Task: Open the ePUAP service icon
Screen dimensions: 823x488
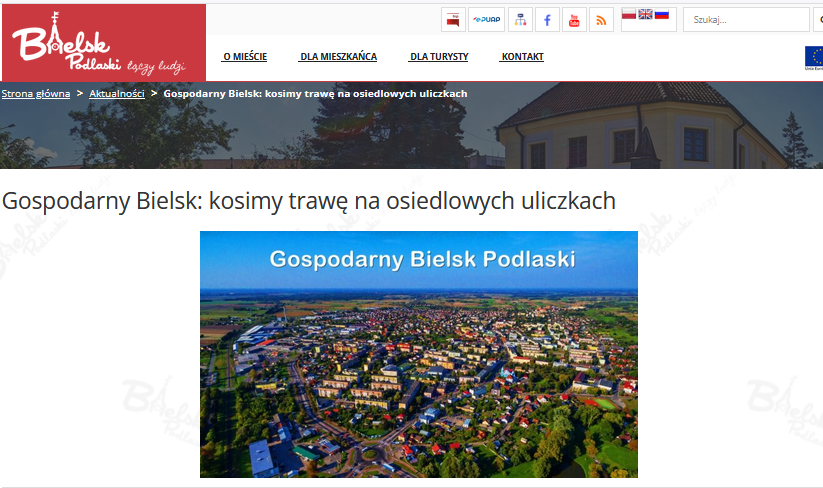Action: coord(486,20)
